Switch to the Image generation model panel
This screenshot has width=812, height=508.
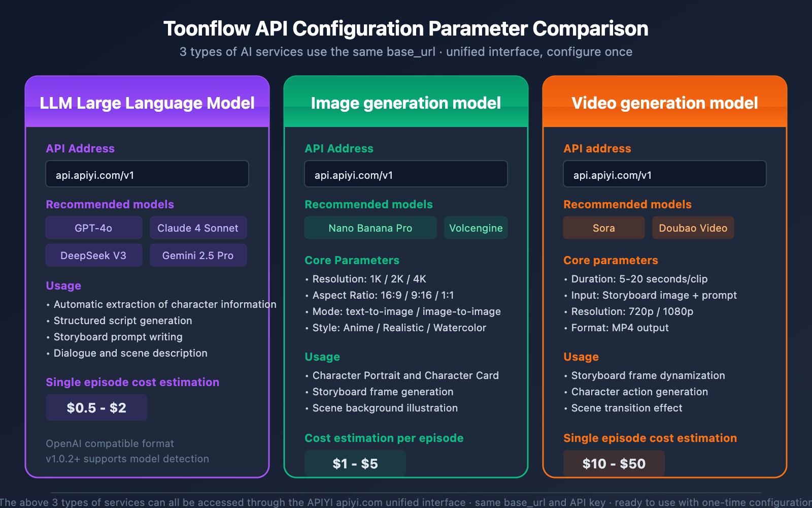click(x=405, y=103)
